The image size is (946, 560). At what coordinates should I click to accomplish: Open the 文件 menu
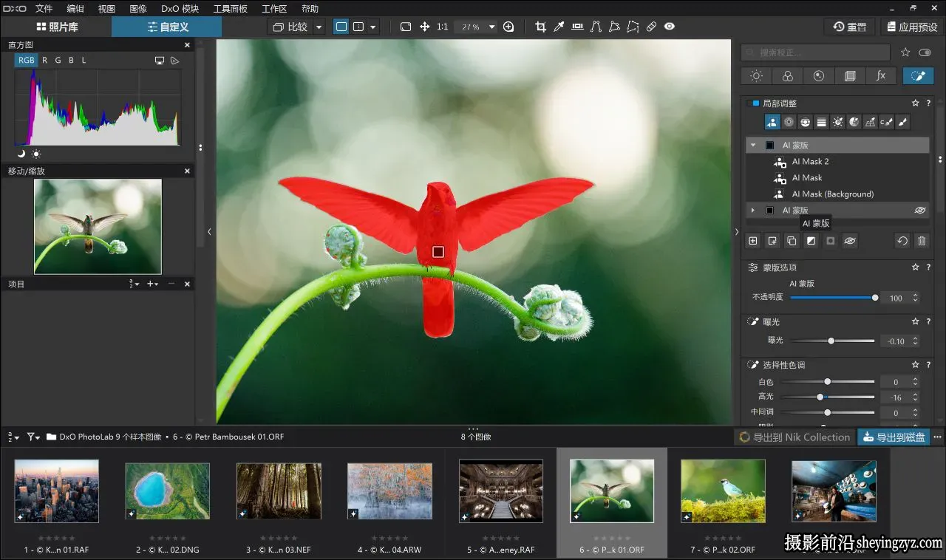click(x=44, y=9)
